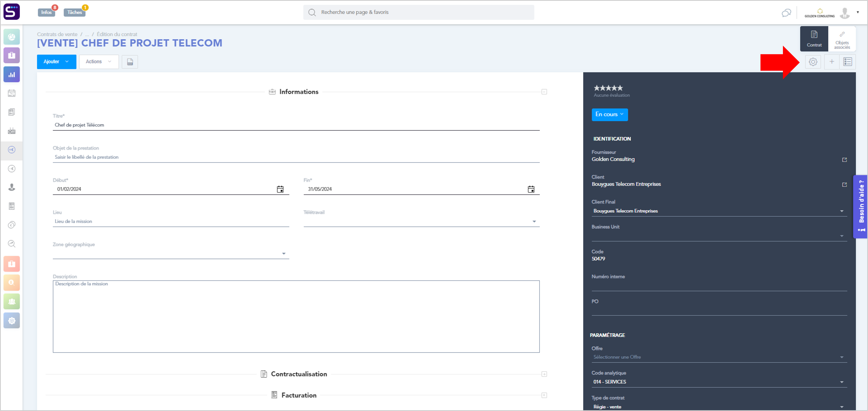Click the contract code value 50479
This screenshot has width=868, height=411.
pos(598,259)
